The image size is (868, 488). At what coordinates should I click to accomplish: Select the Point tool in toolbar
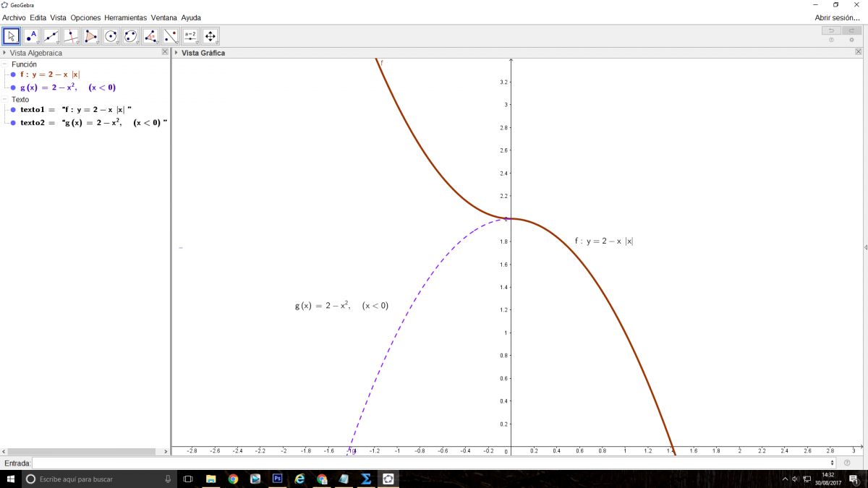tap(31, 36)
